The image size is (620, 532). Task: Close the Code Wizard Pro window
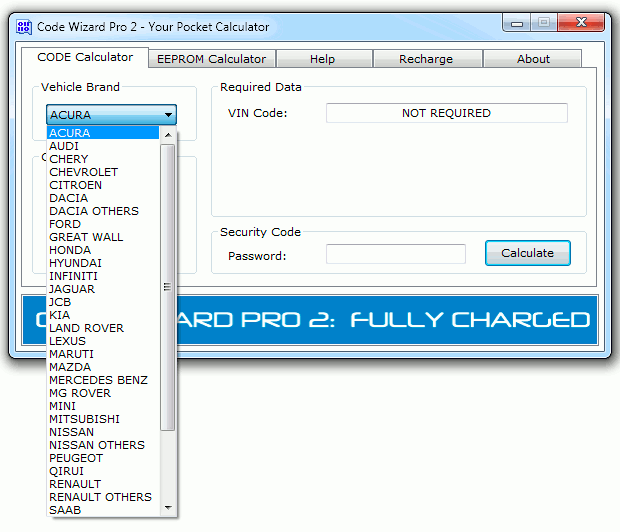tap(580, 22)
